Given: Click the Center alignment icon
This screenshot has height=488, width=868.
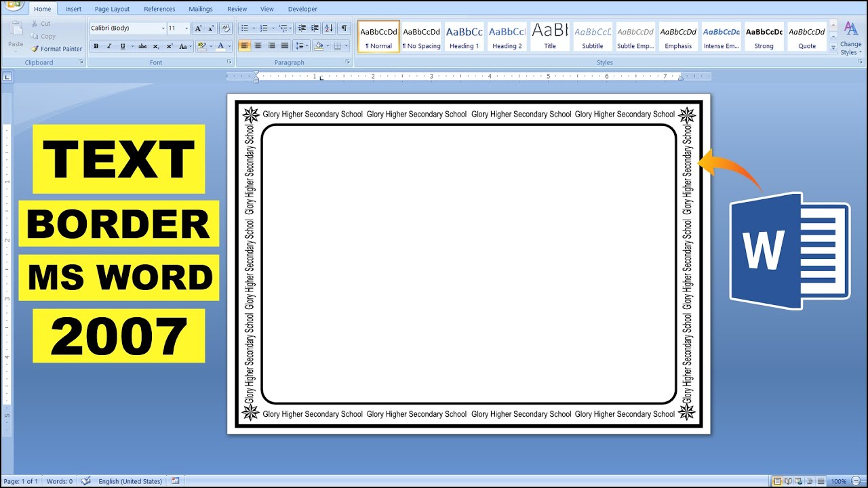Looking at the screenshot, I should coord(258,46).
